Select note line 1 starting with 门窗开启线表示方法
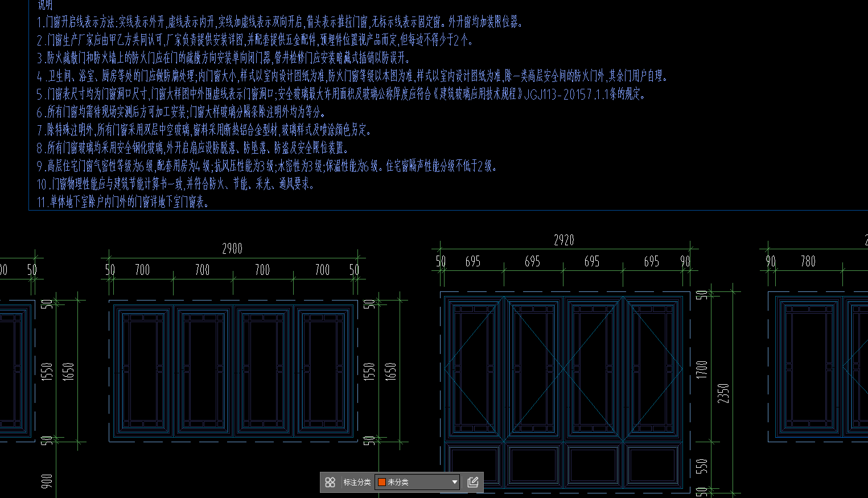The height and width of the screenshot is (498, 868). 280,22
